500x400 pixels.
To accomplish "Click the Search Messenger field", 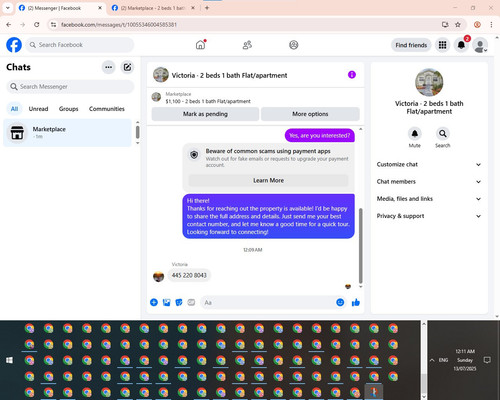I will click(70, 87).
